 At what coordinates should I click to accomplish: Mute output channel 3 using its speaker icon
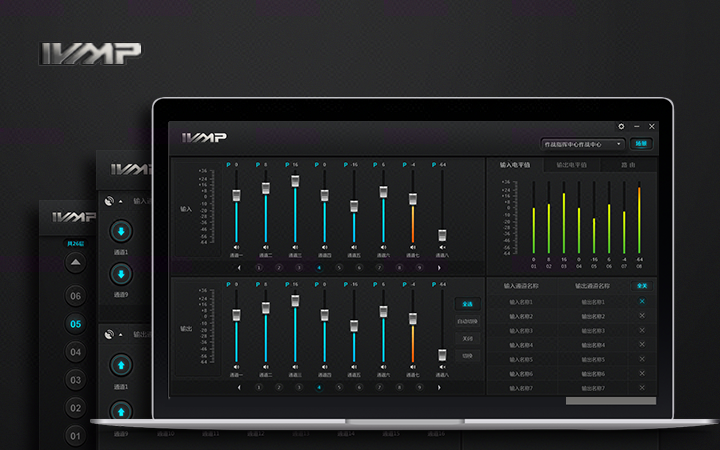coord(295,368)
